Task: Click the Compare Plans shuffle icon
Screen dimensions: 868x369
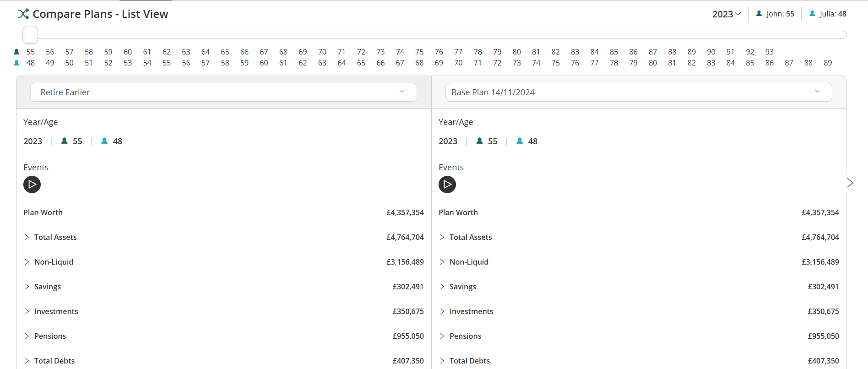Action: pos(23,14)
